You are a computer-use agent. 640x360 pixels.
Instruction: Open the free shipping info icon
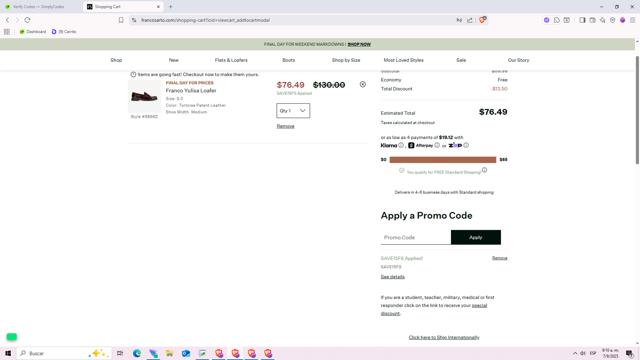[484, 170]
